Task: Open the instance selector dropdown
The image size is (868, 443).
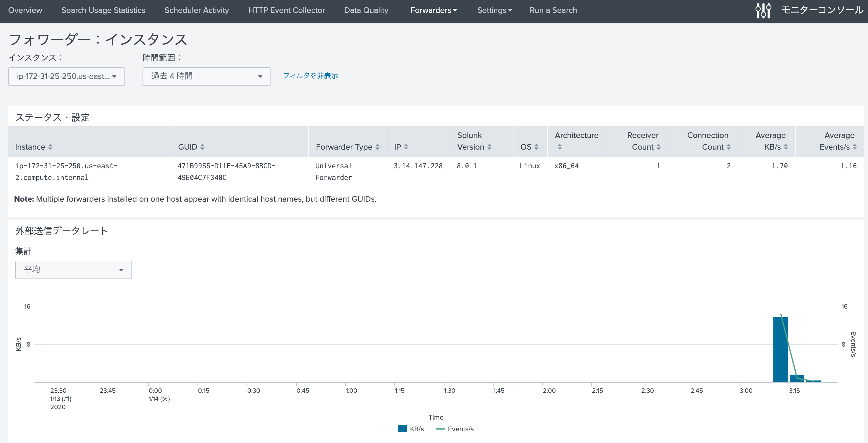Action: coord(66,76)
